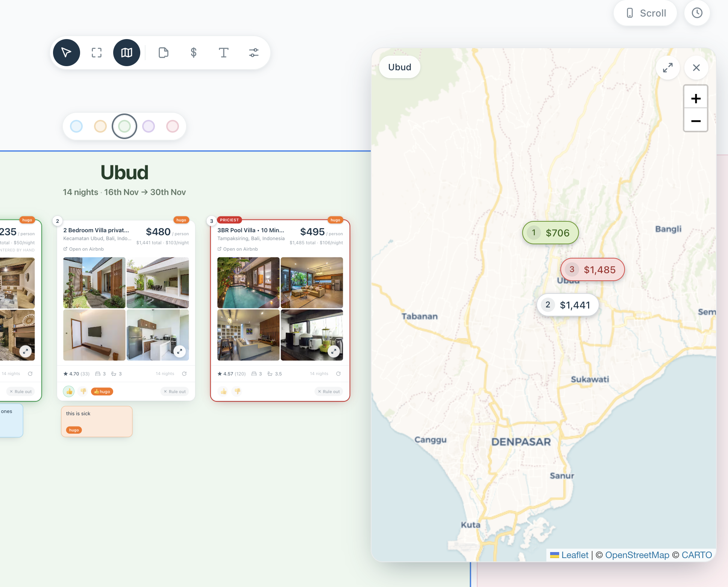Switch the Scroll mode button
728x587 pixels.
point(645,13)
